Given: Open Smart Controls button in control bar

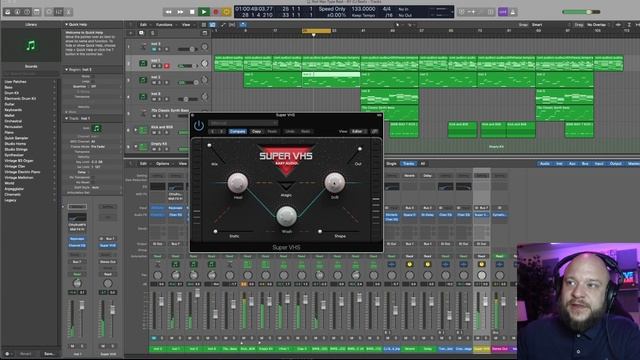Looking at the screenshot, I should (49, 12).
